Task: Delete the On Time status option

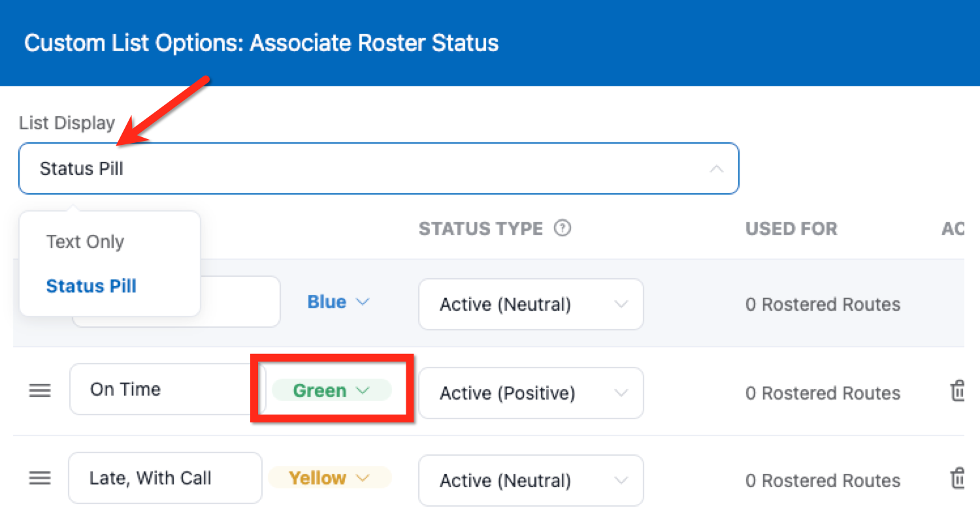Action: (957, 392)
